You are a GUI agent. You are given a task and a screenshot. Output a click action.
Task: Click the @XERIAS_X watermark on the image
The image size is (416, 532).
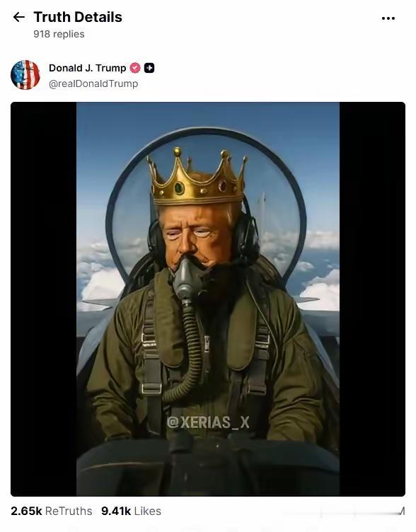pos(208,422)
